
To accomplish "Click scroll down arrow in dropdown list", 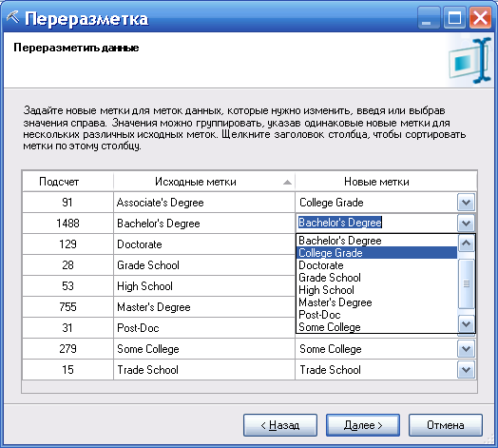I will coord(466,324).
